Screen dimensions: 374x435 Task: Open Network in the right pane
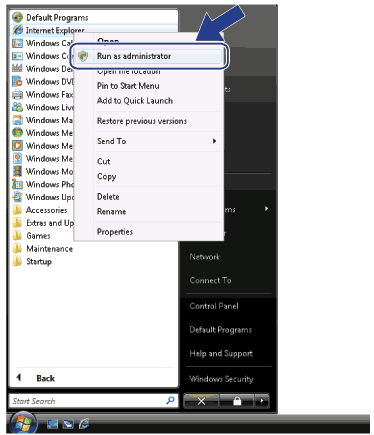pos(205,257)
